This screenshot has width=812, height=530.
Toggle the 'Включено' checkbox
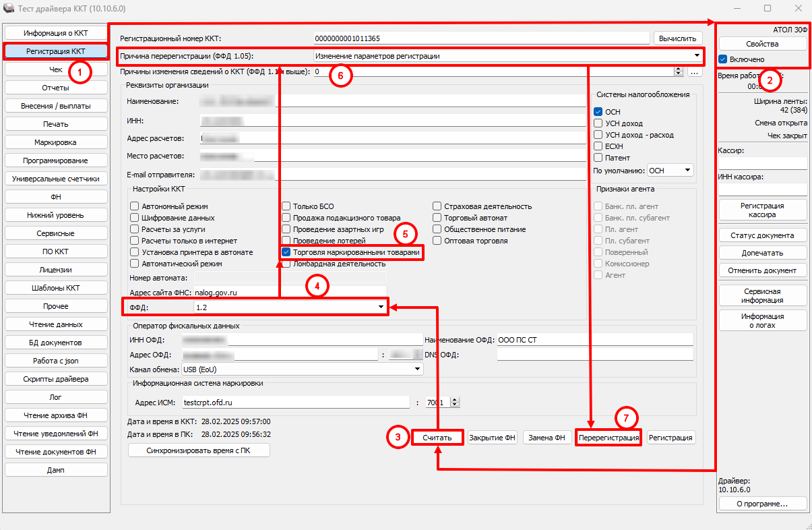[x=723, y=59]
